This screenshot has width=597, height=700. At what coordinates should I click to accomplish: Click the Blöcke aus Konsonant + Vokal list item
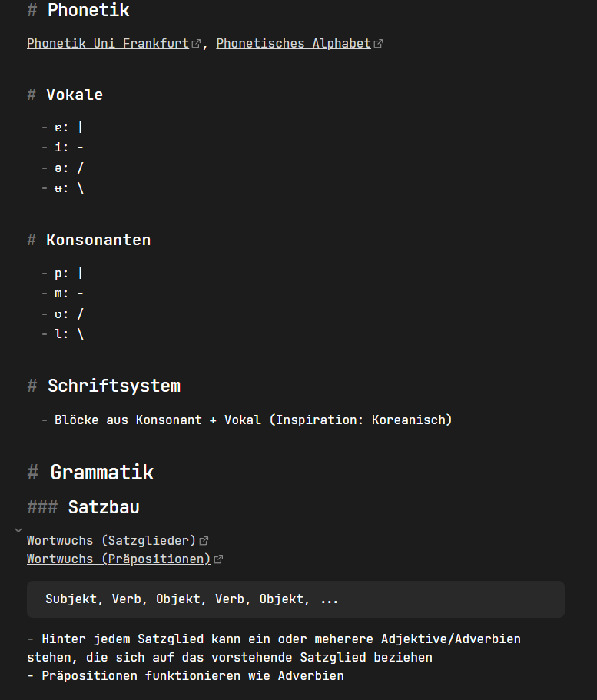click(254, 420)
